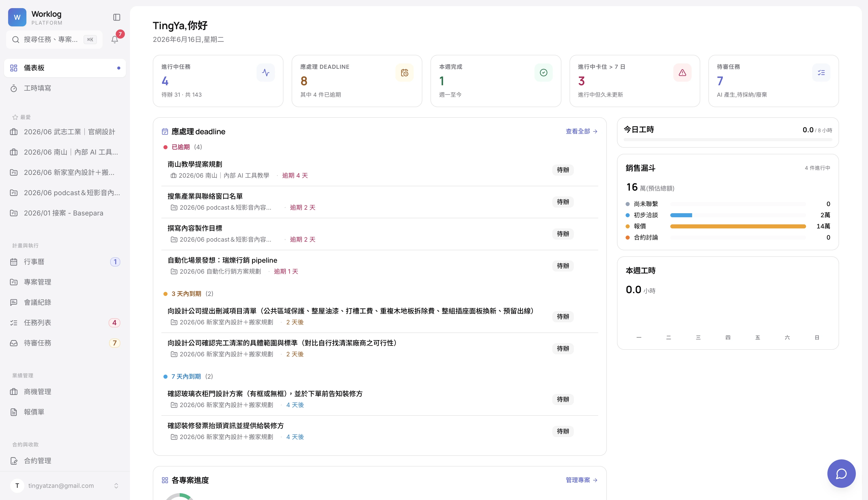Screen dimensions: 868x500
Task: Open favorite 2026/06 武志工業｜官網設計
Action: click(x=65, y=132)
